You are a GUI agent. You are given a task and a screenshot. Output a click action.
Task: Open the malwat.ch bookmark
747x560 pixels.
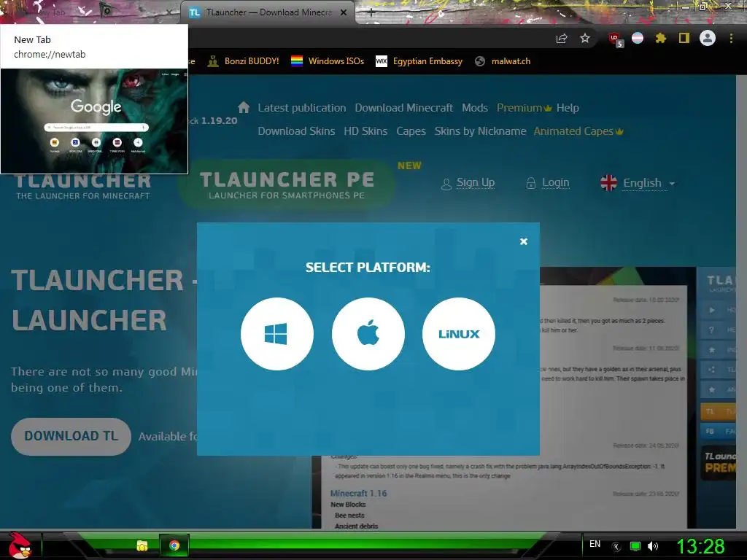503,61
